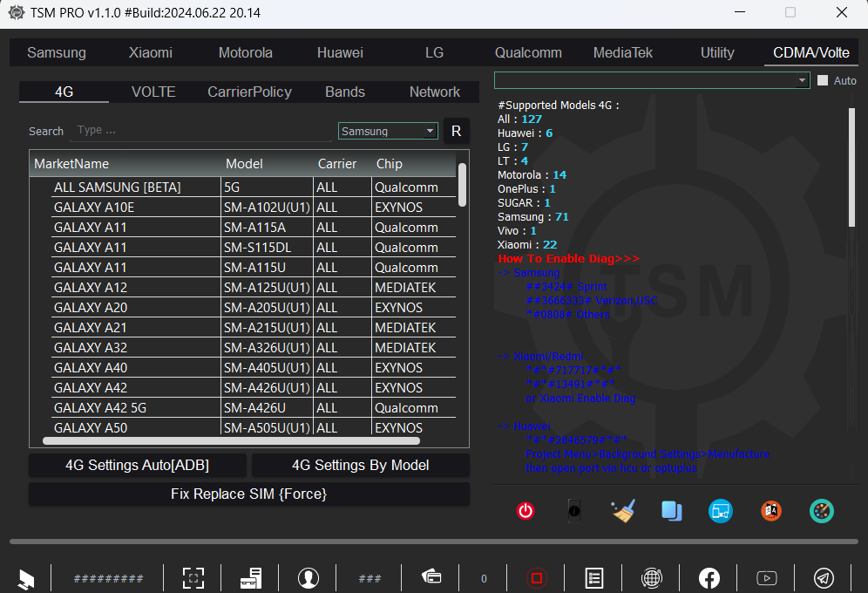Select the SM-S115DL model cell
Screen dimensions: 868x593
268,247
